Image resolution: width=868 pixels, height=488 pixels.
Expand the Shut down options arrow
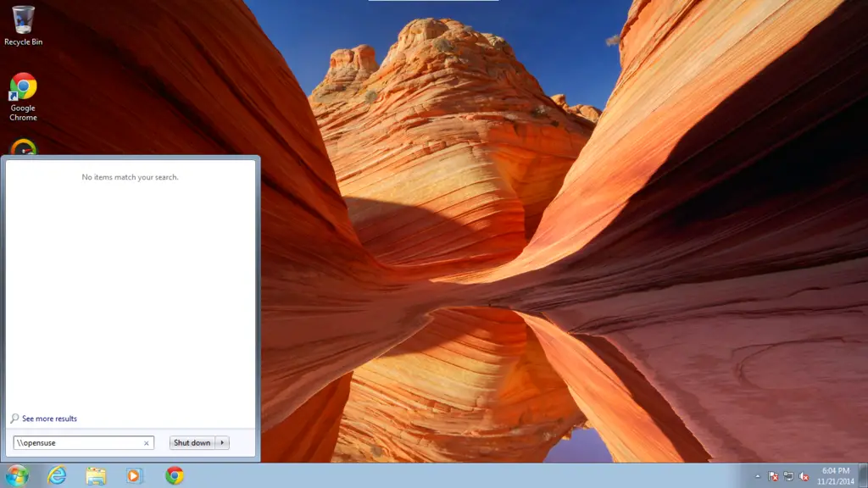click(222, 442)
